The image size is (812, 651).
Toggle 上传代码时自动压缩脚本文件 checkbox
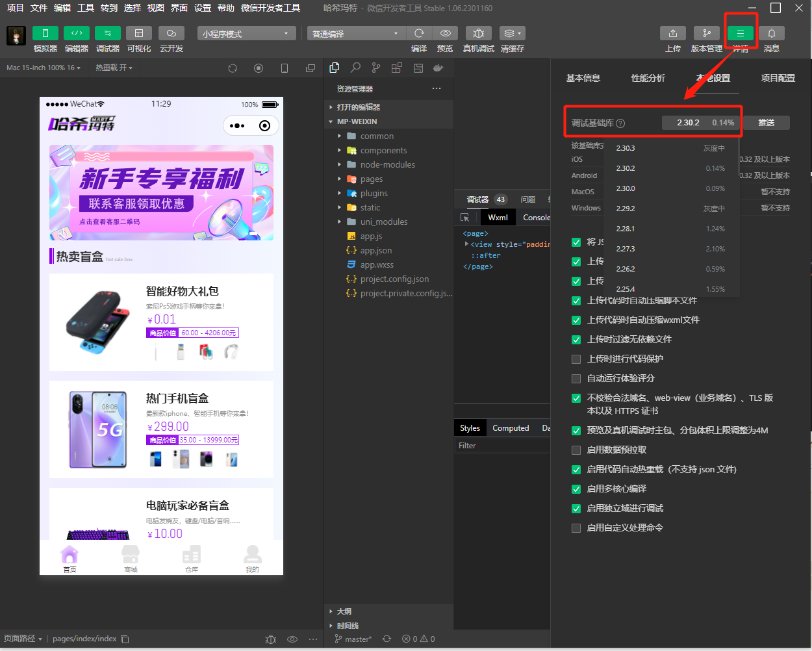tap(576, 301)
